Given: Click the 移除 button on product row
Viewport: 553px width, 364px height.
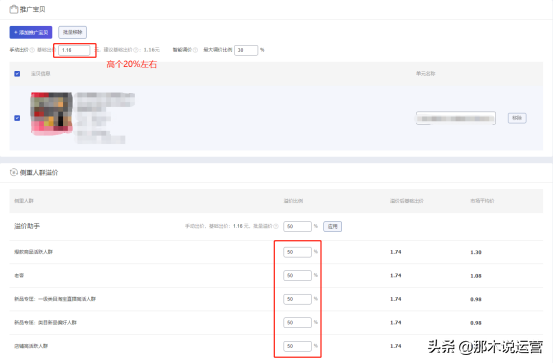Looking at the screenshot, I should (x=517, y=118).
